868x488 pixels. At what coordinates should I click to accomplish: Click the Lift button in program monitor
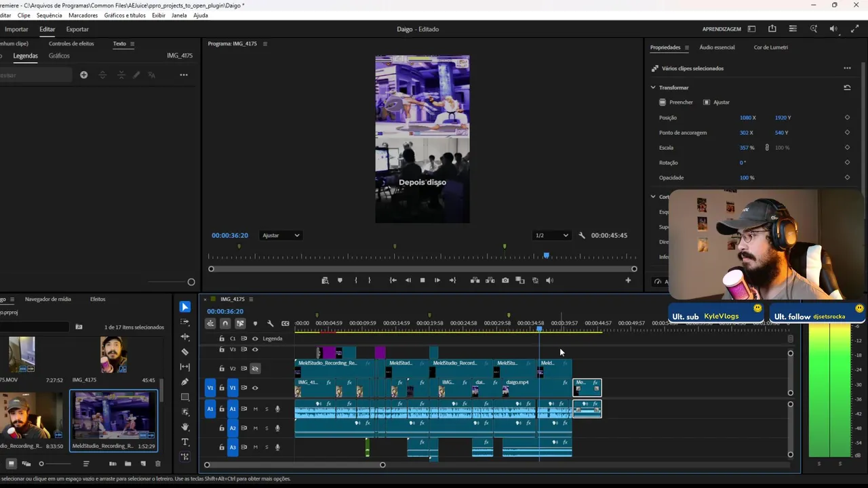coord(475,280)
